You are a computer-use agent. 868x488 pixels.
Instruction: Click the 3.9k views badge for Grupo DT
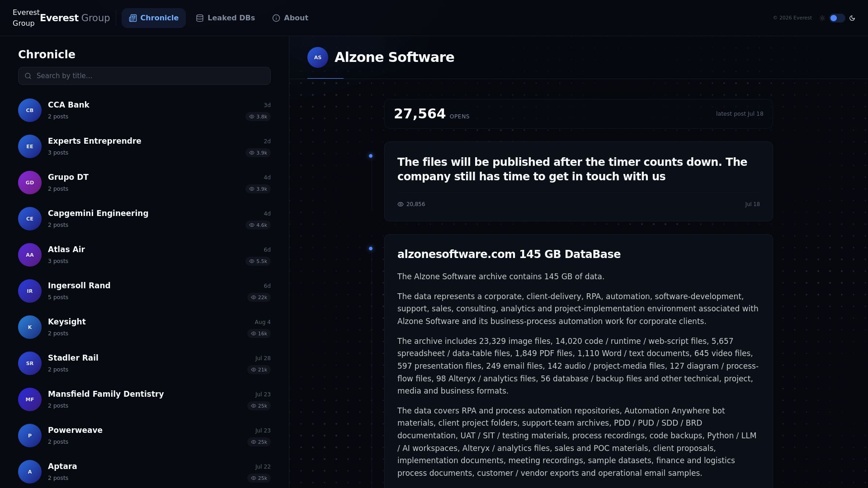point(258,189)
